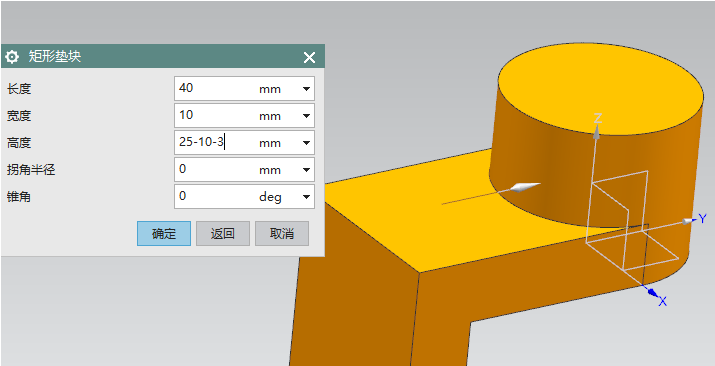Click the 长度 input field with 40
Image resolution: width=715 pixels, height=366 pixels.
[214, 88]
